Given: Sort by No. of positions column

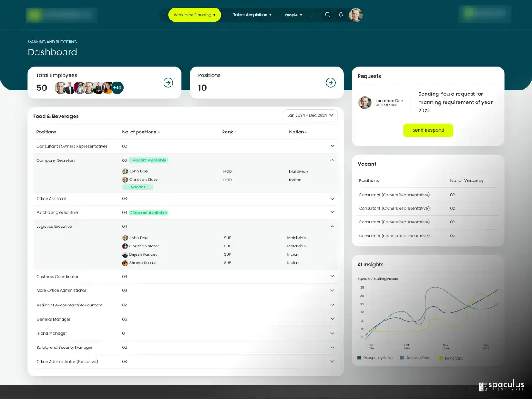Looking at the screenshot, I should pos(141,132).
